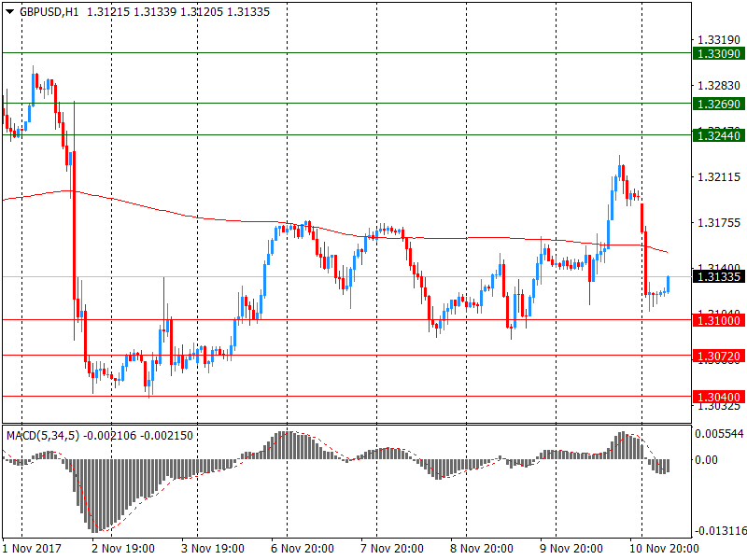Viewport: 747px width, 560px height.
Task: Click the high price 1.31339 in header
Action: point(155,12)
